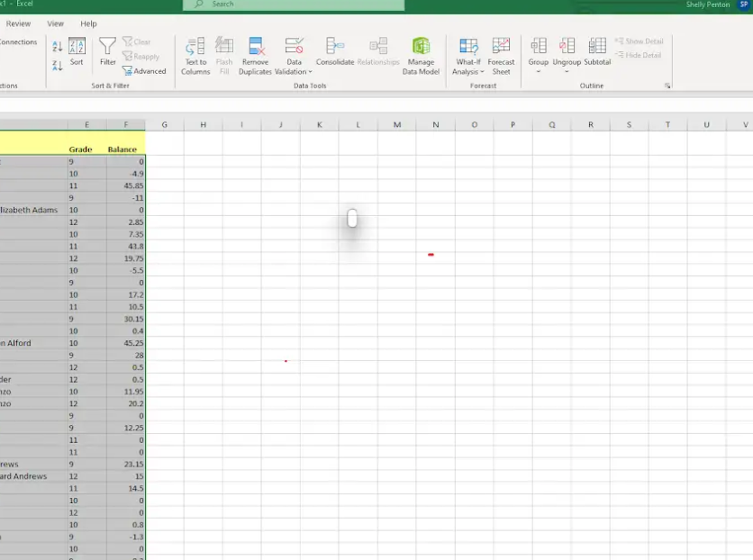Select the Balance column header

coord(126,149)
